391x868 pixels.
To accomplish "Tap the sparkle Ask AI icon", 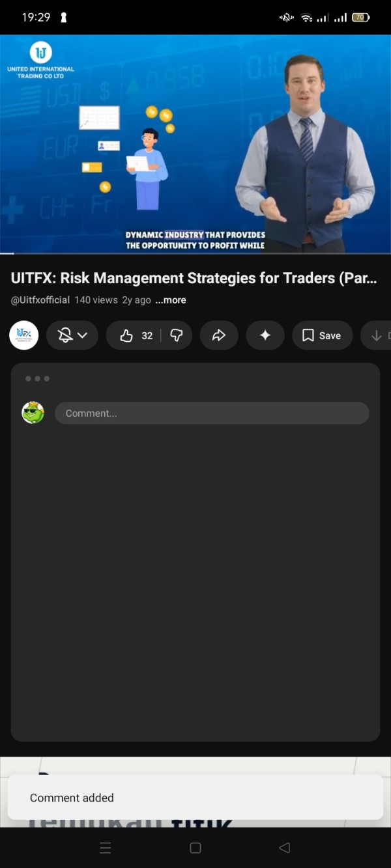I will [265, 335].
